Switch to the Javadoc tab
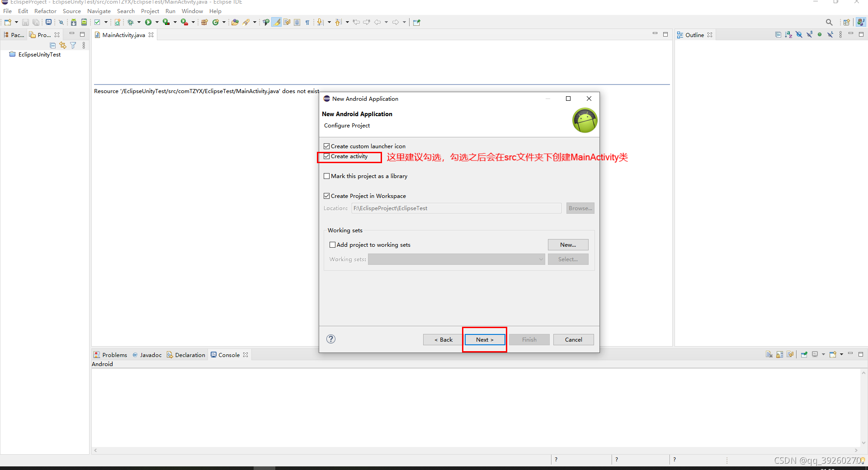 [x=147, y=355]
